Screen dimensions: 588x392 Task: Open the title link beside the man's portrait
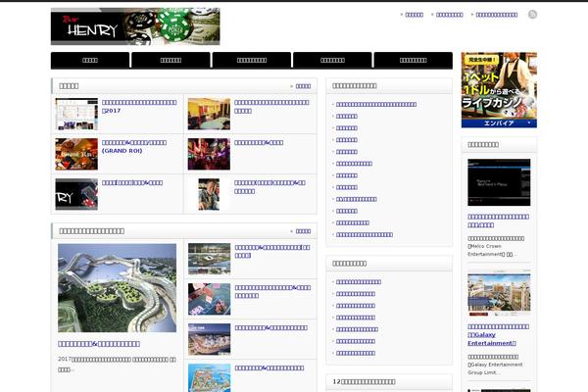click(x=270, y=187)
